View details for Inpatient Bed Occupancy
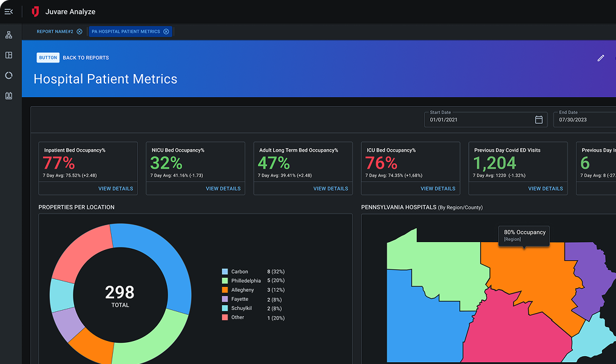Image resolution: width=616 pixels, height=364 pixels. (115, 189)
